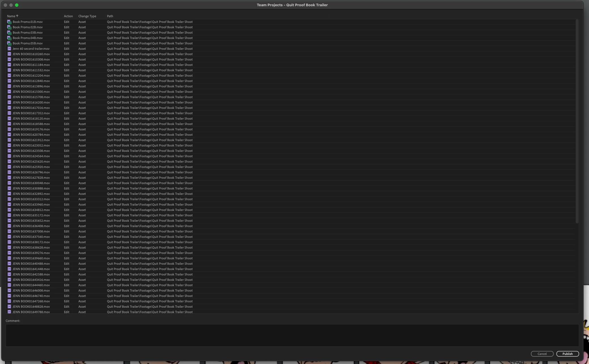The height and width of the screenshot is (364, 589).
Task: Click the Book Promo.05B.mov sequence icon
Action: [9, 43]
